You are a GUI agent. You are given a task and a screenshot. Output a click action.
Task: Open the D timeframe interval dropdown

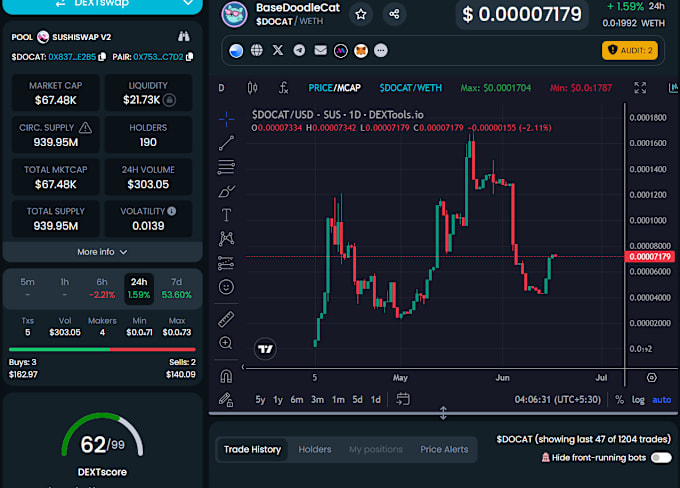[221, 88]
